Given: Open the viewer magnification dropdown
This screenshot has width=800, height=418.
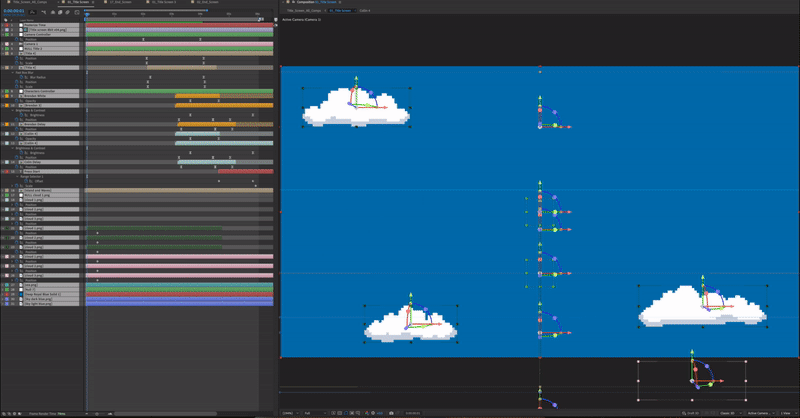Looking at the screenshot, I should [x=289, y=413].
